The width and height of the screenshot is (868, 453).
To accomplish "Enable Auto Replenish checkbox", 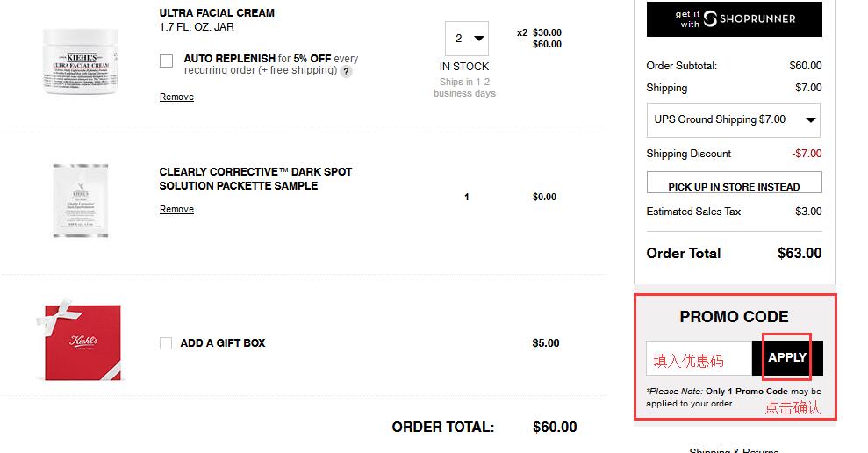I will [x=167, y=61].
